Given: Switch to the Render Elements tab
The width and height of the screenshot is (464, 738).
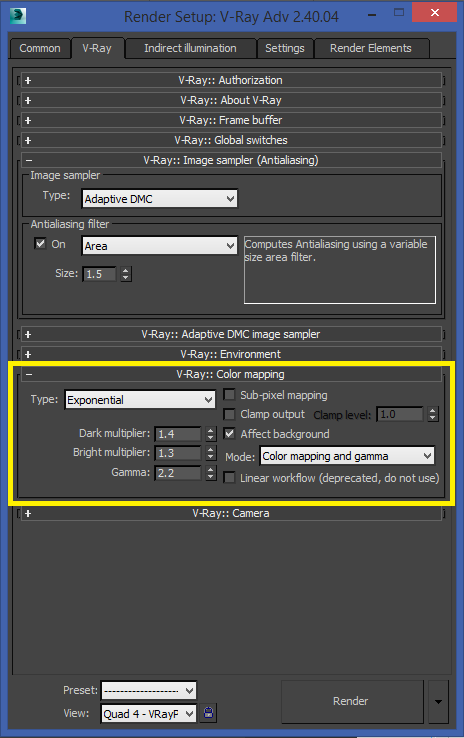Looking at the screenshot, I should click(371, 48).
